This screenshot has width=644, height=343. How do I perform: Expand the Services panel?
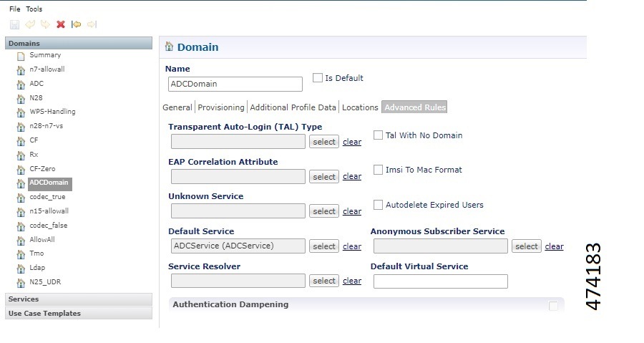(79, 299)
